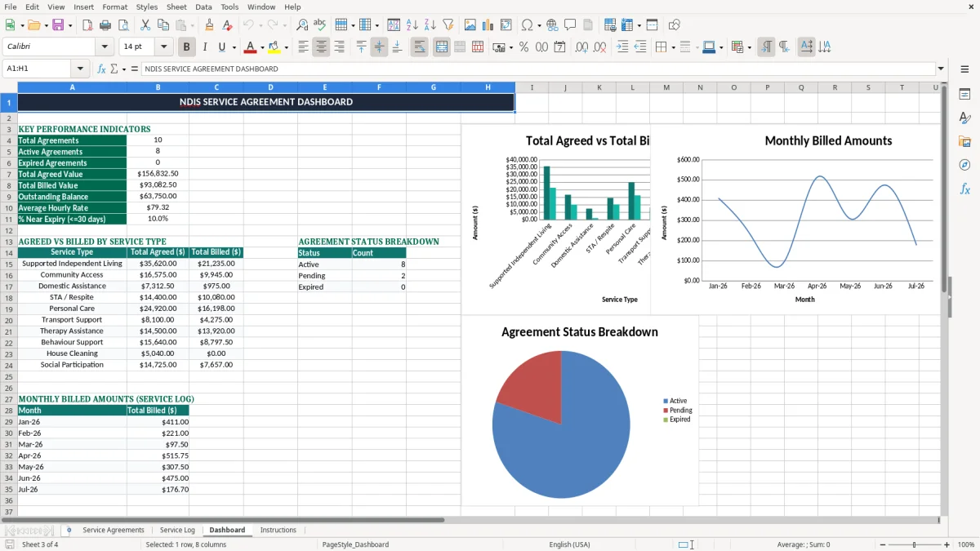
Task: Toggle Align Left
Action: click(303, 47)
